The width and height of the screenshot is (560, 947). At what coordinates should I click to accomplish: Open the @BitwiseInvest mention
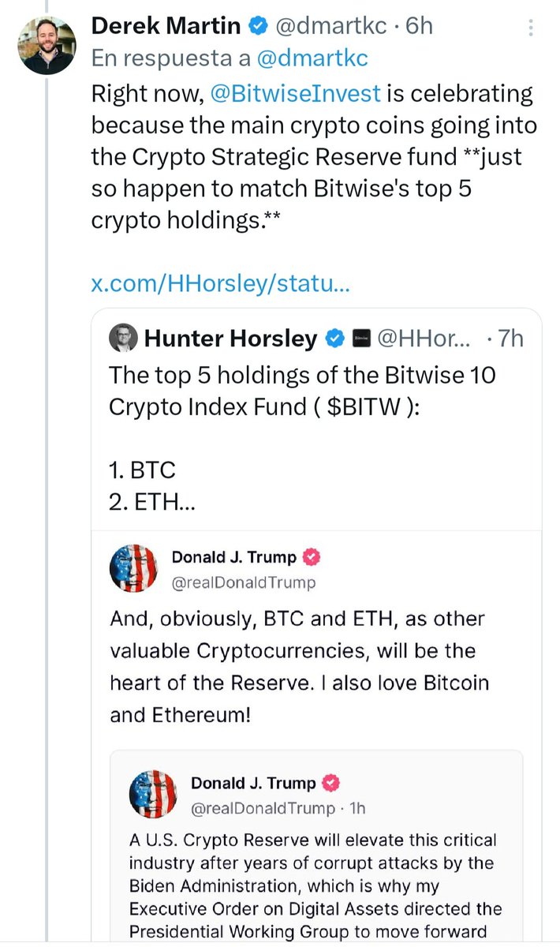coord(296,94)
